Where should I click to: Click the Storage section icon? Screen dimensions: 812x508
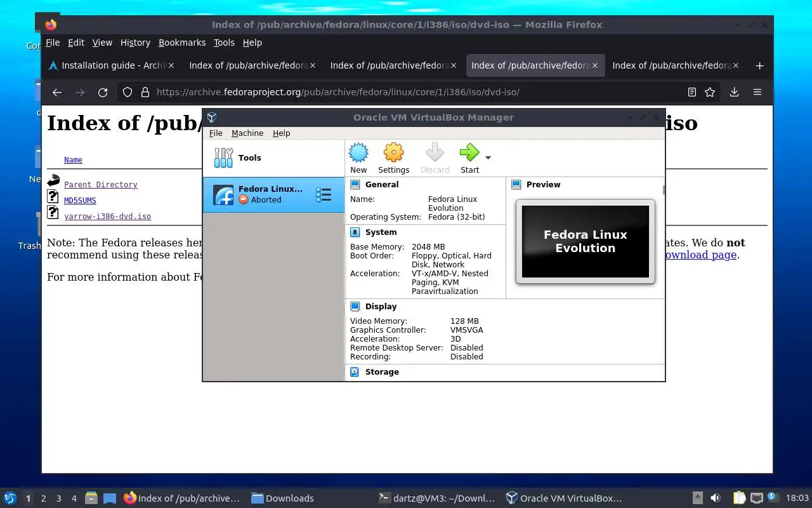coord(355,372)
